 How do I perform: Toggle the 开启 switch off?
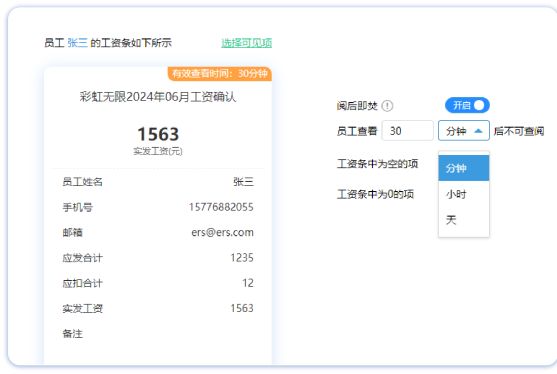coord(467,105)
